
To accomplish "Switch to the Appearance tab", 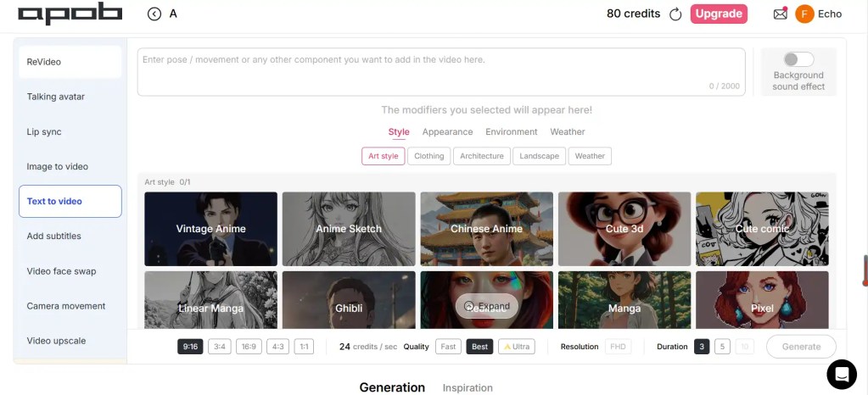I will 447,131.
